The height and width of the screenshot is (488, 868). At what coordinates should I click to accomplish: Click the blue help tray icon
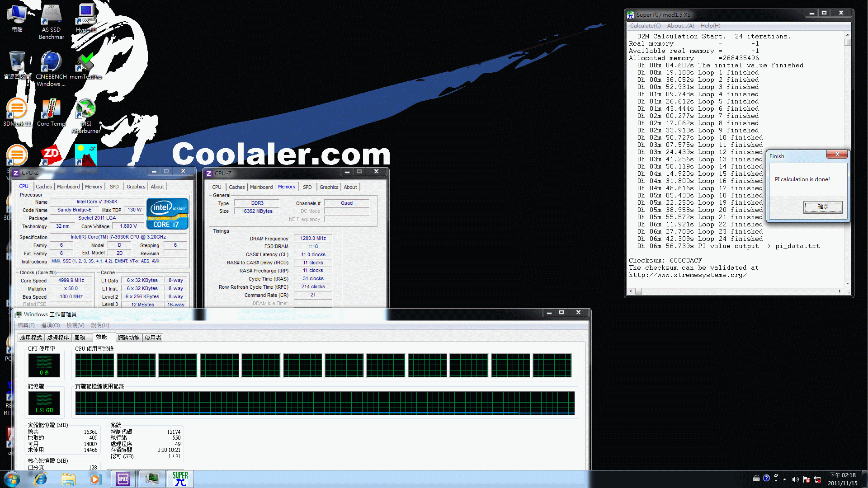click(766, 478)
